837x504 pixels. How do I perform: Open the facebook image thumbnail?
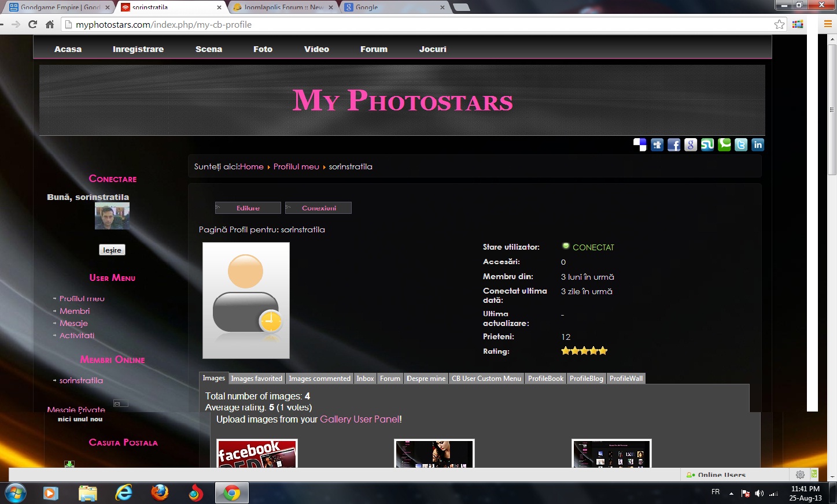pos(257,454)
